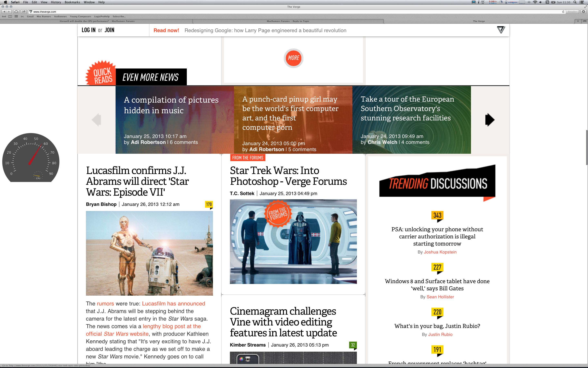Image resolution: width=588 pixels, height=368 pixels.
Task: Add a new tab with plus button
Action: click(x=578, y=21)
